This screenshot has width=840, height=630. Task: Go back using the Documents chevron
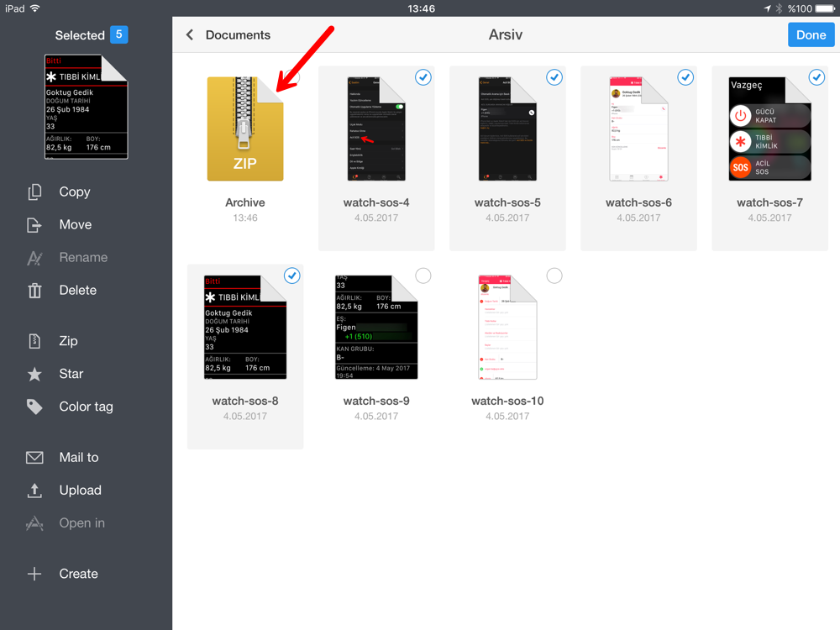click(190, 35)
